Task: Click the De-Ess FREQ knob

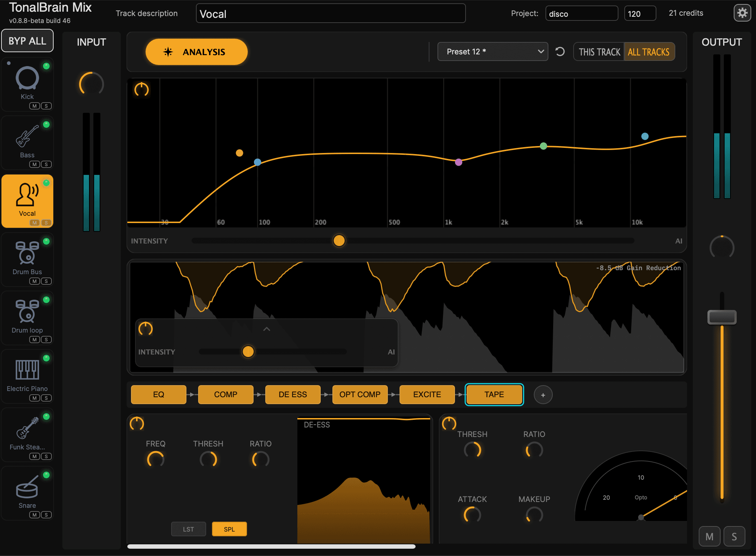Action: pos(156,459)
